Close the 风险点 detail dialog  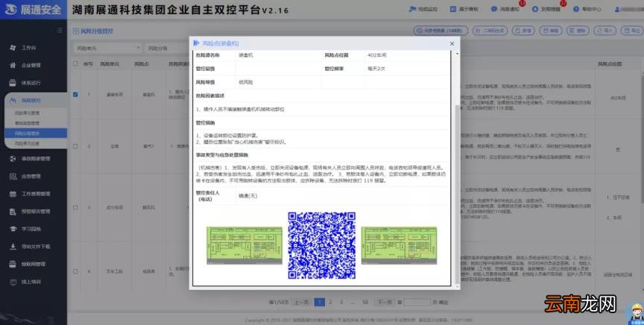[x=452, y=43]
